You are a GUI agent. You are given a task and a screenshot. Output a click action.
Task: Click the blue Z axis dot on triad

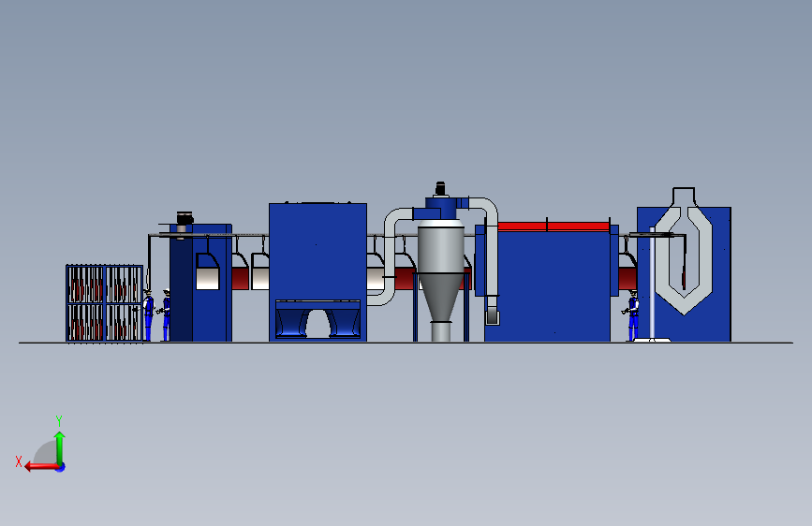point(61,467)
